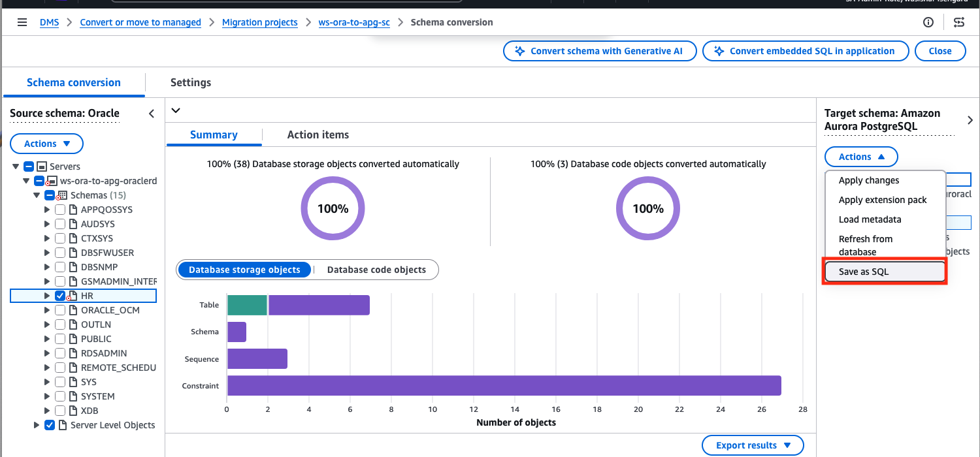Viewport: 980px width, 457px height.
Task: Toggle the Servers checkbox
Action: coord(29,166)
